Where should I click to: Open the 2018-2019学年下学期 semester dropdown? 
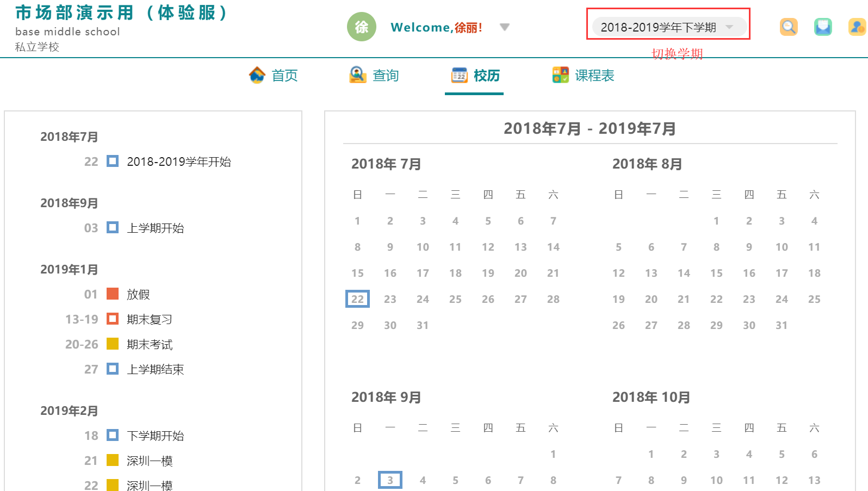[x=669, y=27]
